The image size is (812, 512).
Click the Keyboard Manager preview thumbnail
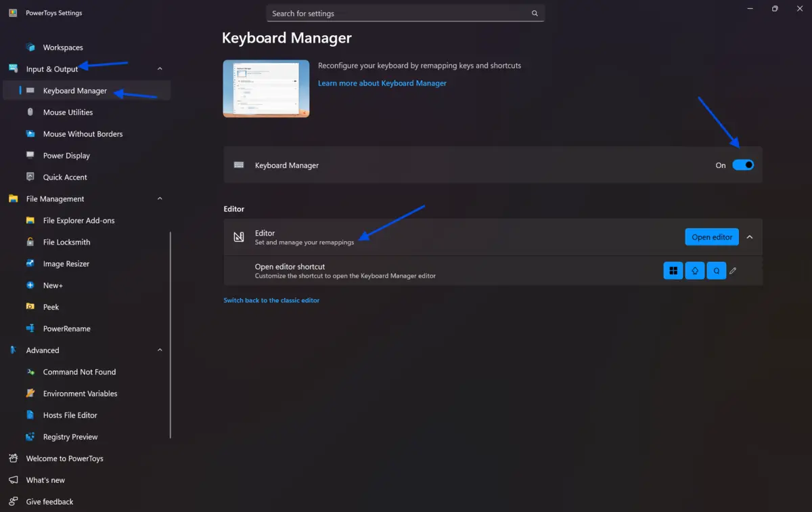(x=266, y=89)
